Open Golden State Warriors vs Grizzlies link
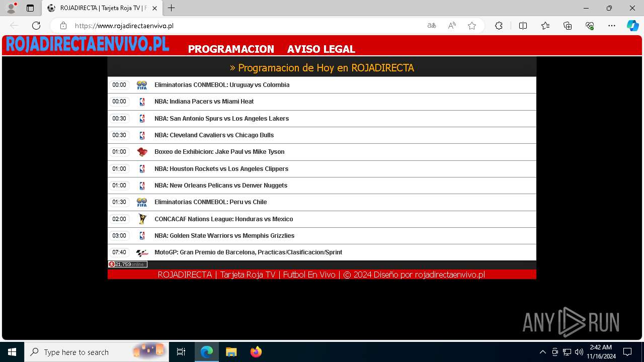Viewport: 644px width, 362px height. tap(224, 236)
